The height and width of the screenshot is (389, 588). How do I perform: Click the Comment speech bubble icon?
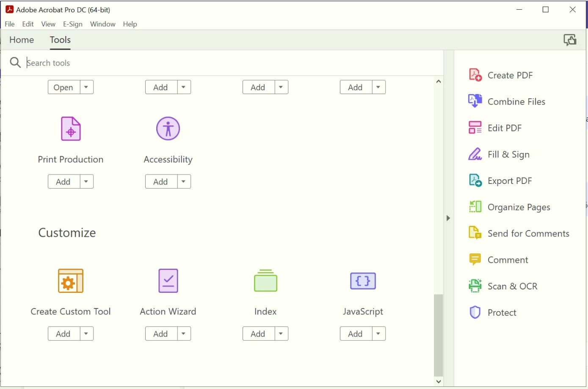coord(475,259)
